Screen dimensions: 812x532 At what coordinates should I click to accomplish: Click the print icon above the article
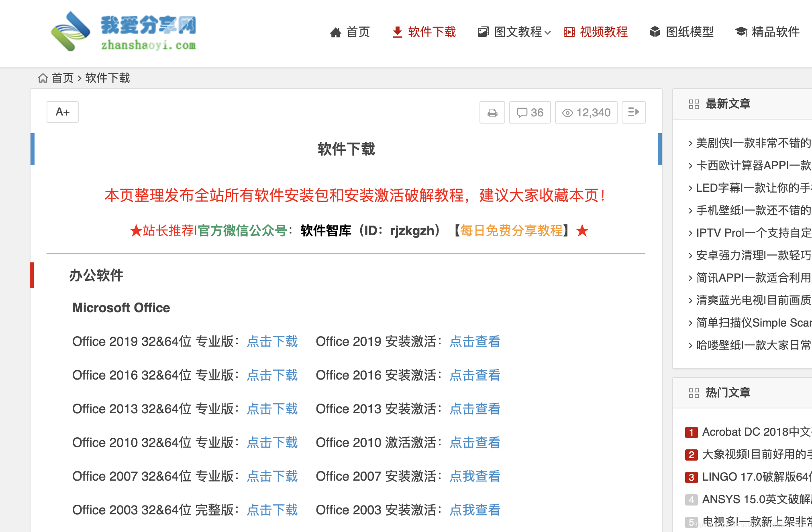point(492,112)
